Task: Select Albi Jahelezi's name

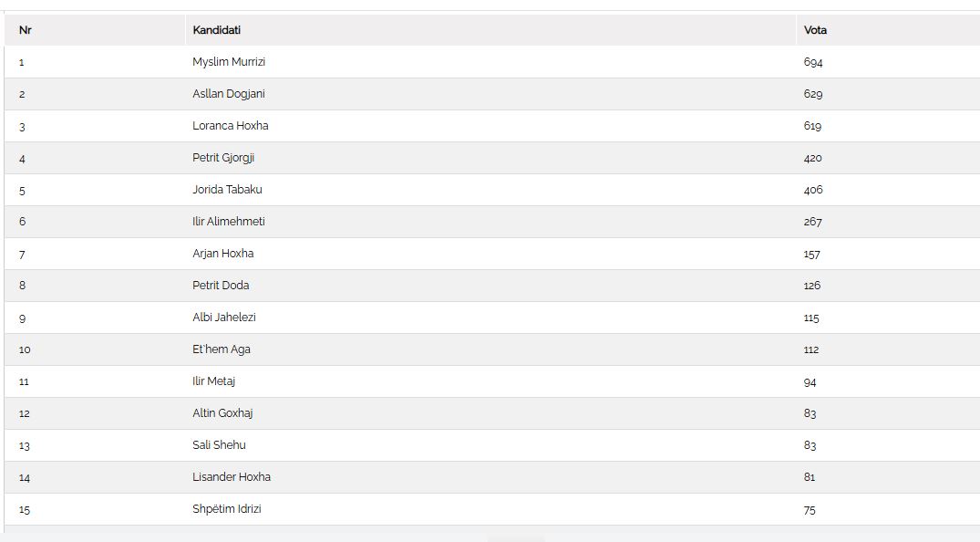Action: 224,318
